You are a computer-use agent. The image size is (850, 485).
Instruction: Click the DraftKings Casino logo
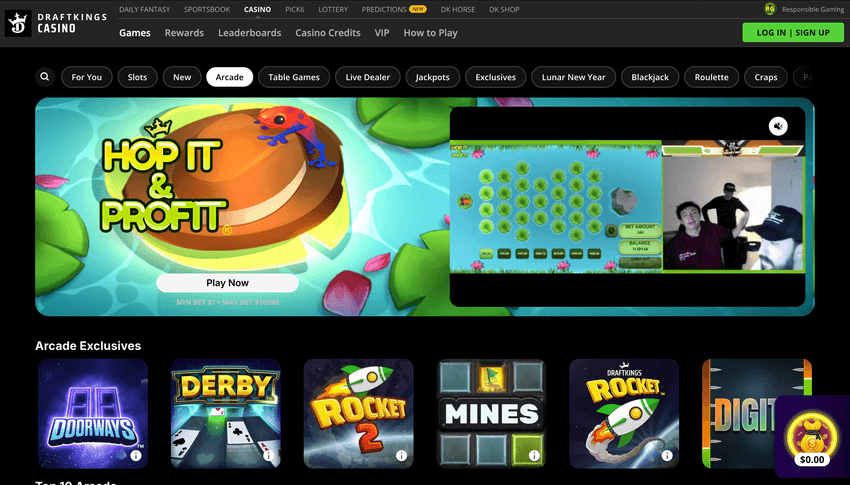pyautogui.click(x=56, y=23)
